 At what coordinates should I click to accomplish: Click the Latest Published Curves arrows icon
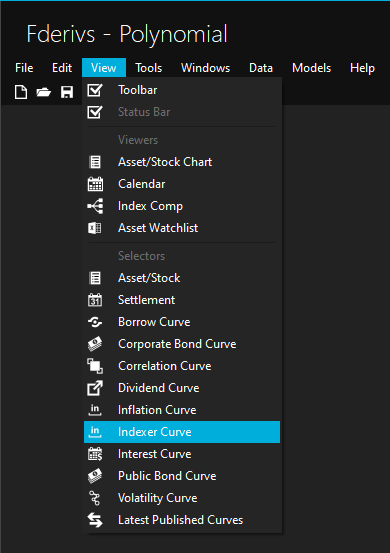95,520
